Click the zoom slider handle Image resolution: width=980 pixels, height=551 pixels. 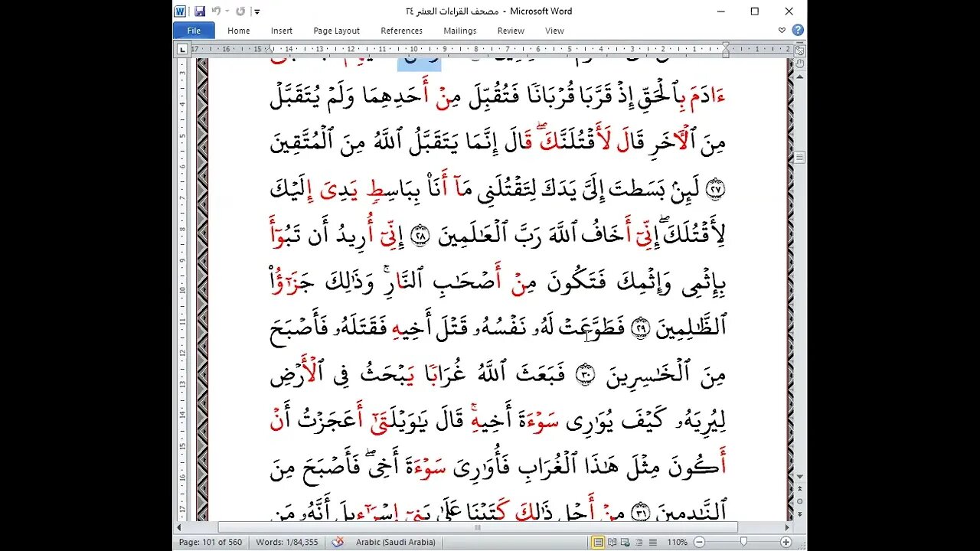coord(743,542)
